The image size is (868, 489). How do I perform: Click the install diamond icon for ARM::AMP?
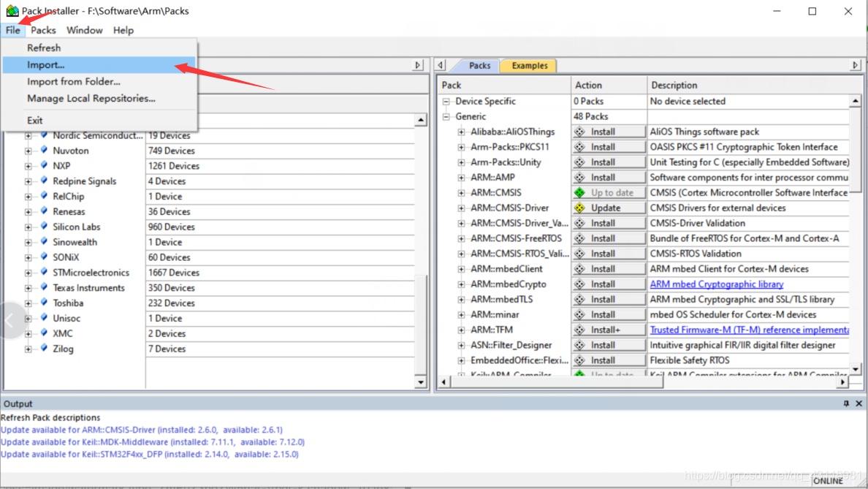point(579,177)
